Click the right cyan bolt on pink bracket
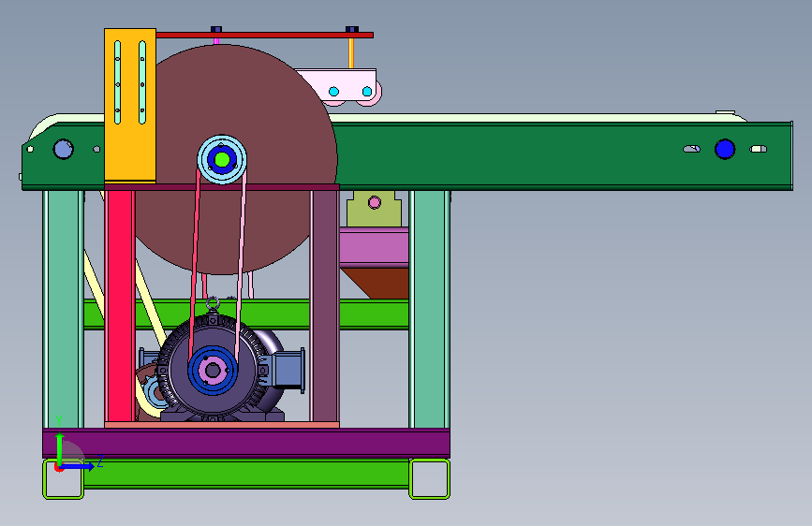The height and width of the screenshot is (526, 812). tap(367, 92)
